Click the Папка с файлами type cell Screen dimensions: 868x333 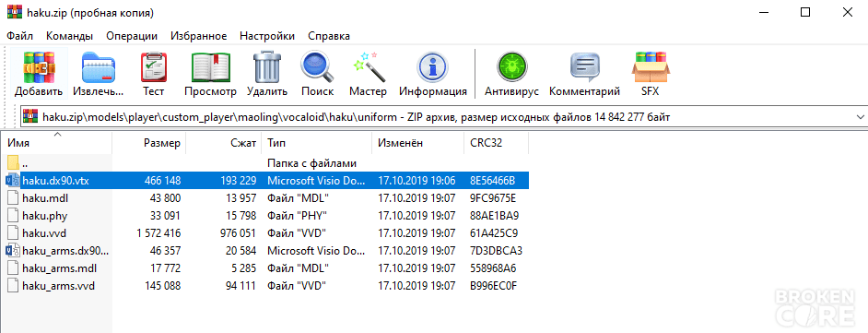311,163
